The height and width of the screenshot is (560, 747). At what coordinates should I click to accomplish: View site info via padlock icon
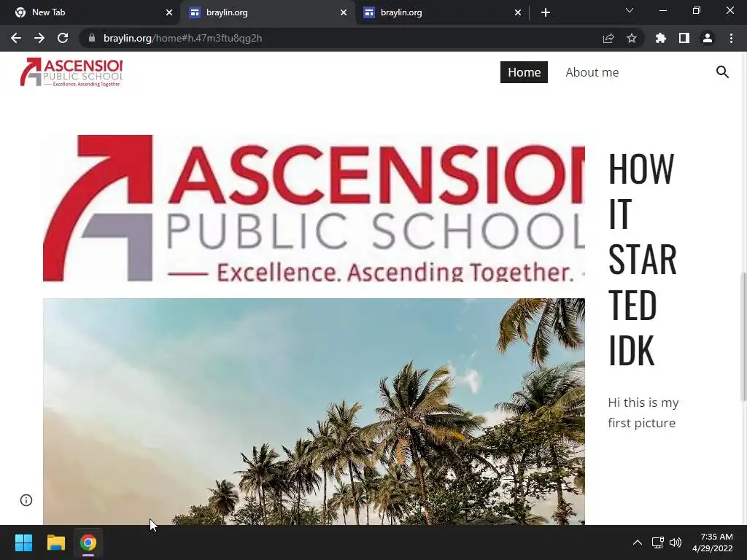pyautogui.click(x=92, y=38)
